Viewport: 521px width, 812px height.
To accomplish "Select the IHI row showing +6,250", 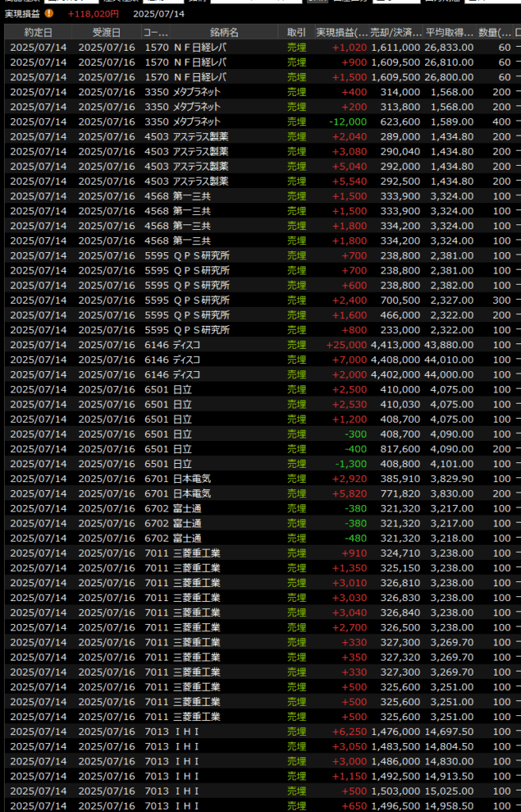I will pos(238,732).
